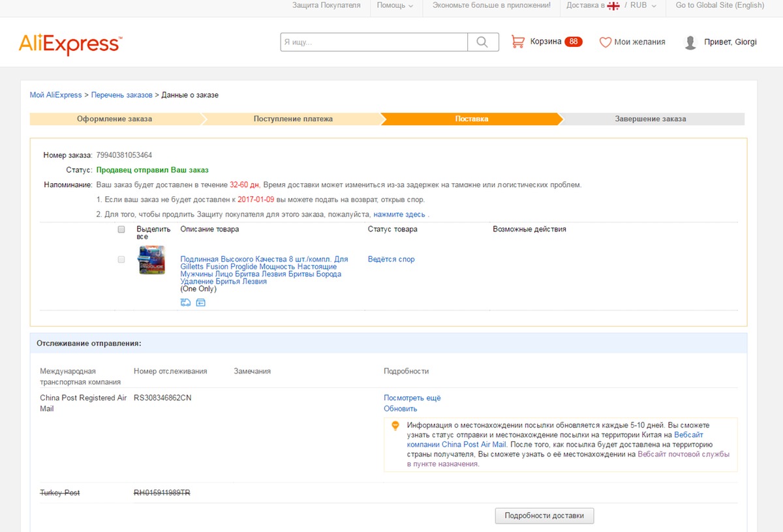
Task: Go to Global Site (English)
Action: [720, 5]
